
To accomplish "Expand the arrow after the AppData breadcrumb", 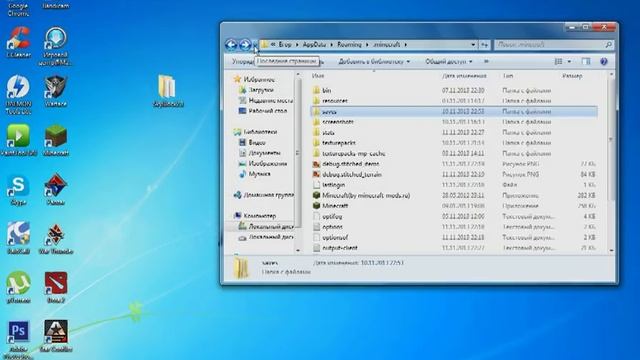I will 331,44.
